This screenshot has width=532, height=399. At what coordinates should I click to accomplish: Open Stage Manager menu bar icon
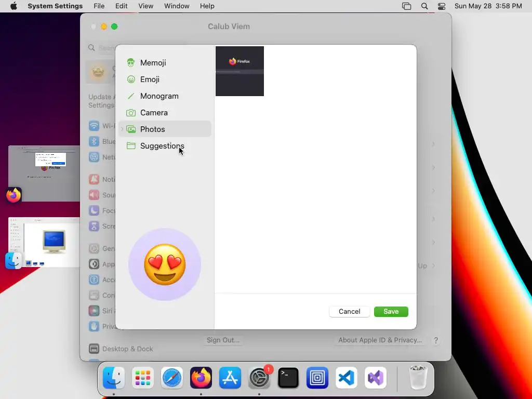pos(406,6)
